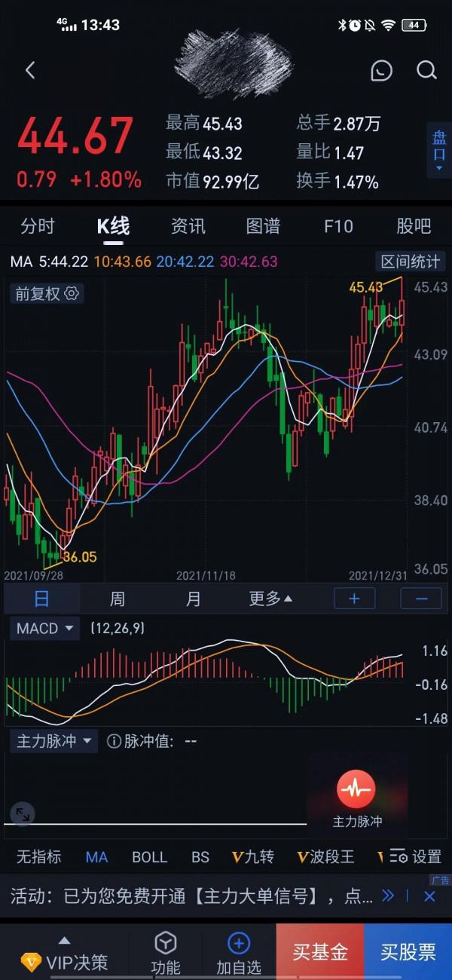This screenshot has height=980, width=452.
Task: Tap the 30:42.63 MA legend value
Action: 249,262
